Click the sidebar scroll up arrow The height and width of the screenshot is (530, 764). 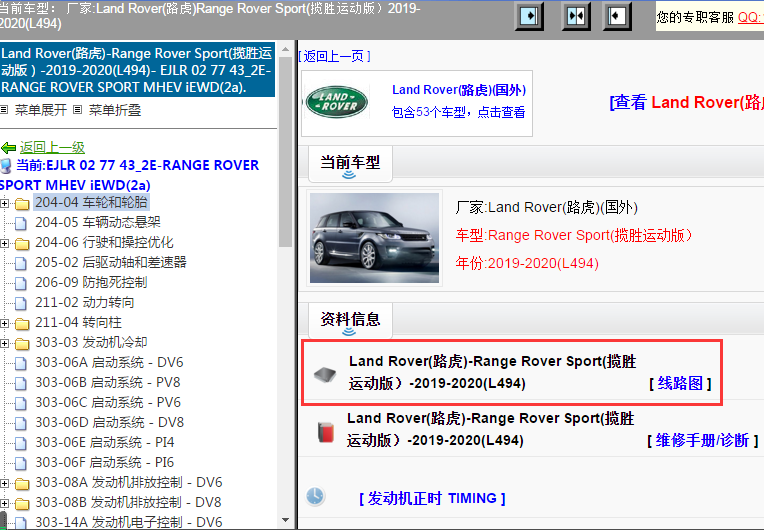(286, 49)
